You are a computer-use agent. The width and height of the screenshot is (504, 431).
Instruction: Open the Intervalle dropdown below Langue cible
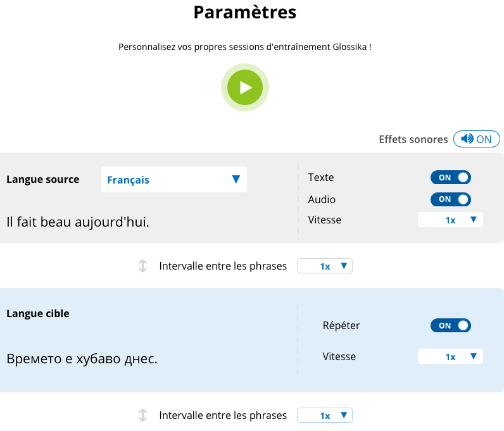click(324, 416)
